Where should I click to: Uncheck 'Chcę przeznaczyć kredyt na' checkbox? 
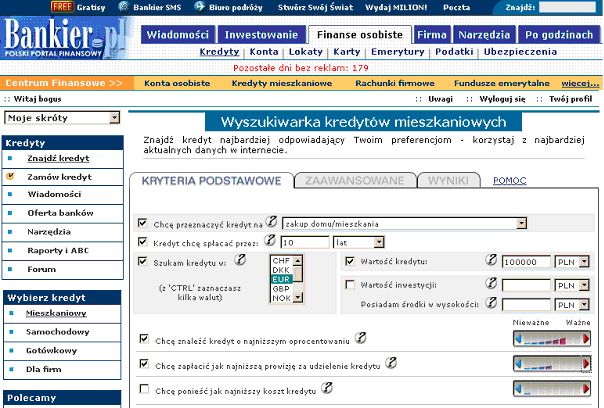point(142,224)
